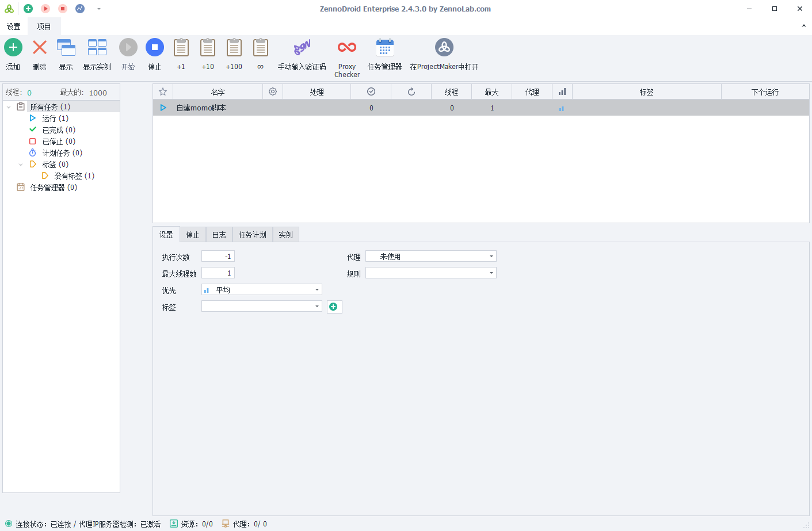812x531 pixels.
Task: Select 运行 (1) in the tree
Action: click(x=55, y=119)
